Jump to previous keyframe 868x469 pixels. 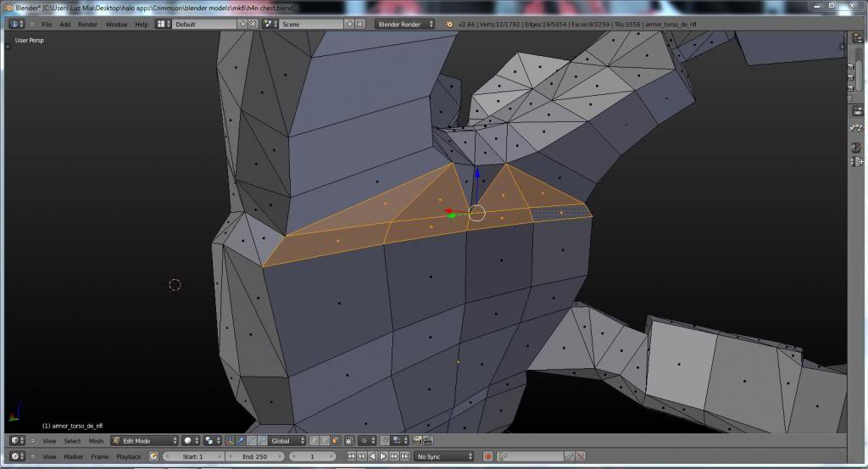pos(361,456)
